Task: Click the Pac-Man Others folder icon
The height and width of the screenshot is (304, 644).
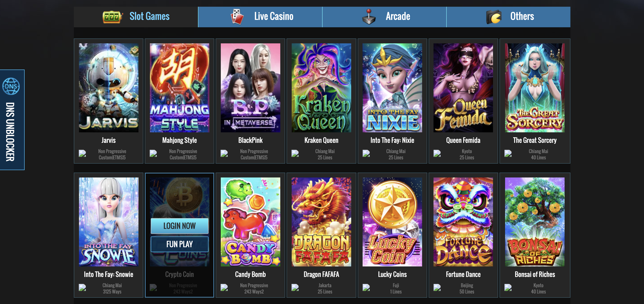Action: pos(494,17)
